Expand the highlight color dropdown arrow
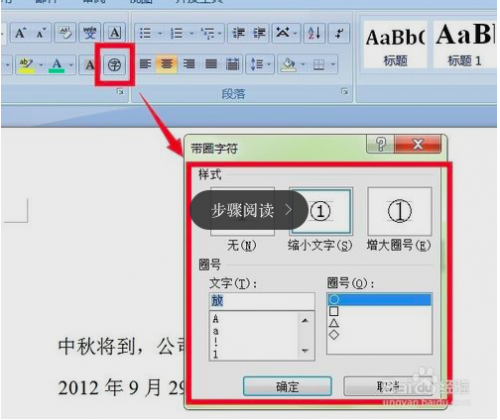 point(40,64)
